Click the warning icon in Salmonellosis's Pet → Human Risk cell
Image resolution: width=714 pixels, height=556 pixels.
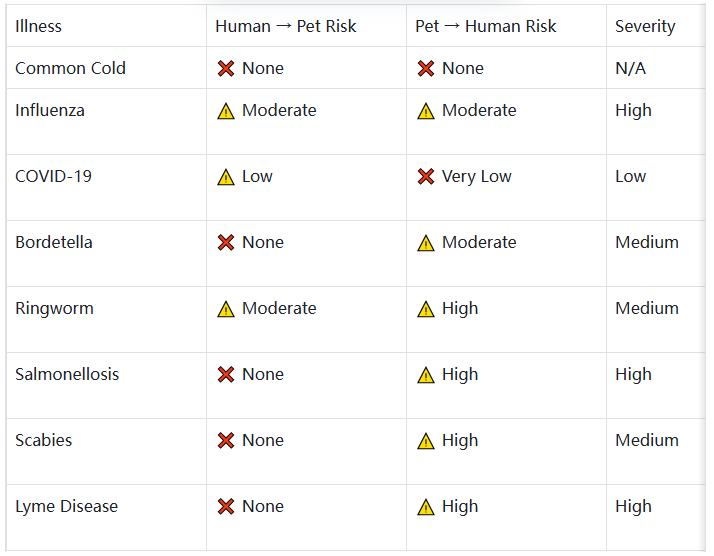[426, 375]
